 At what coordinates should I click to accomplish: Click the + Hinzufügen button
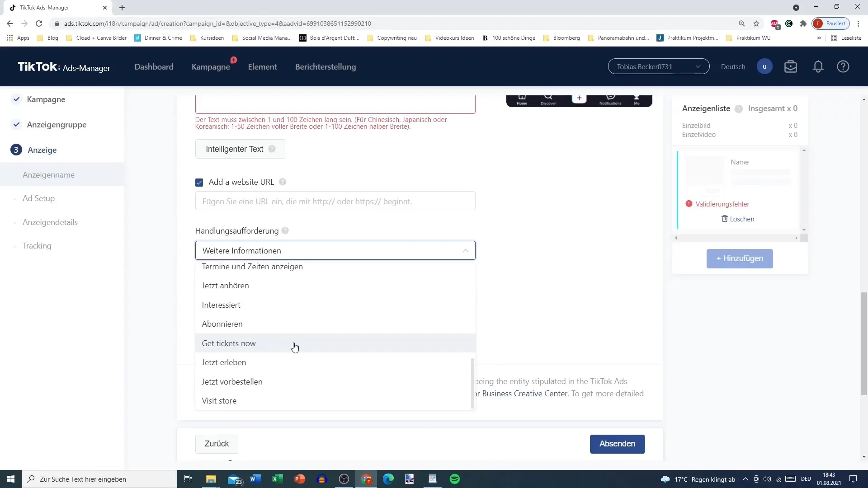[740, 258]
